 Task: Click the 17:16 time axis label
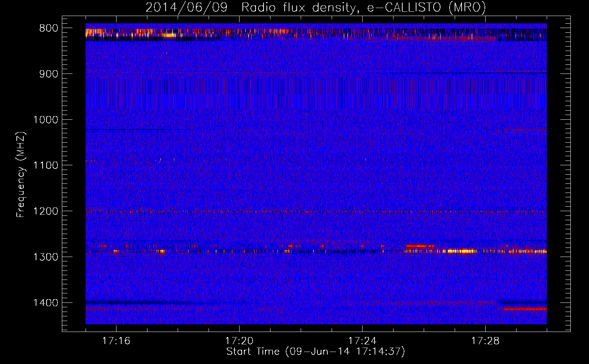pos(116,341)
